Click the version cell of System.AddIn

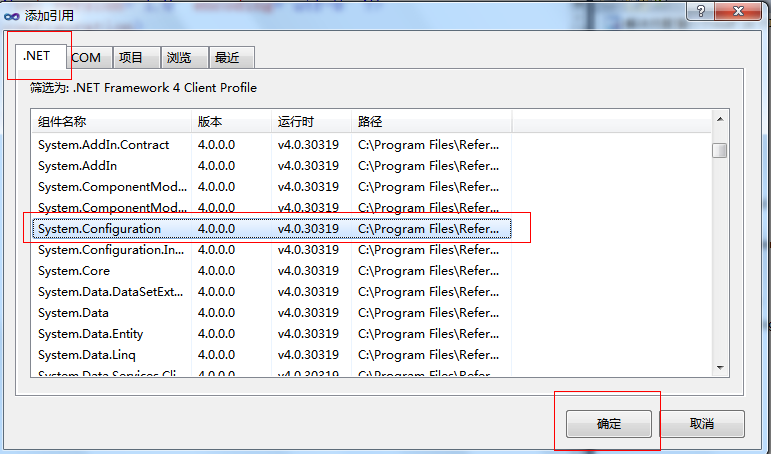point(216,166)
